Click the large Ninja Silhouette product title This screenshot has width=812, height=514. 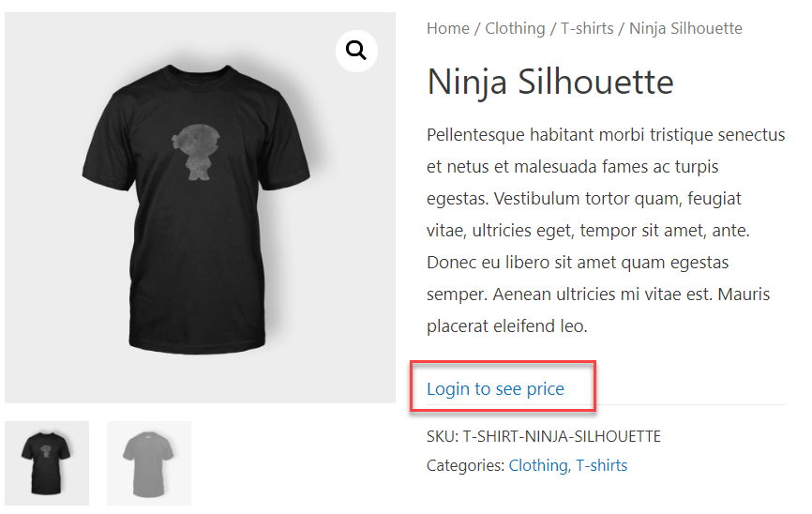point(549,82)
